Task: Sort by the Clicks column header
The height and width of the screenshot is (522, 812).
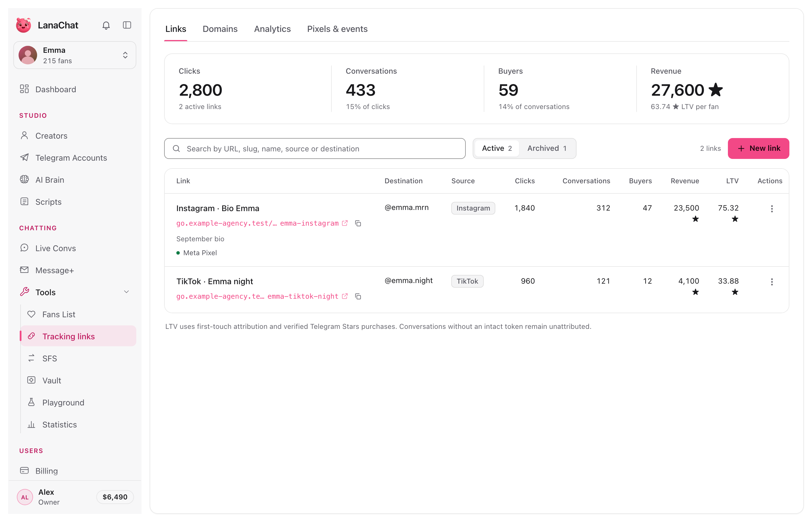Action: [x=525, y=181]
